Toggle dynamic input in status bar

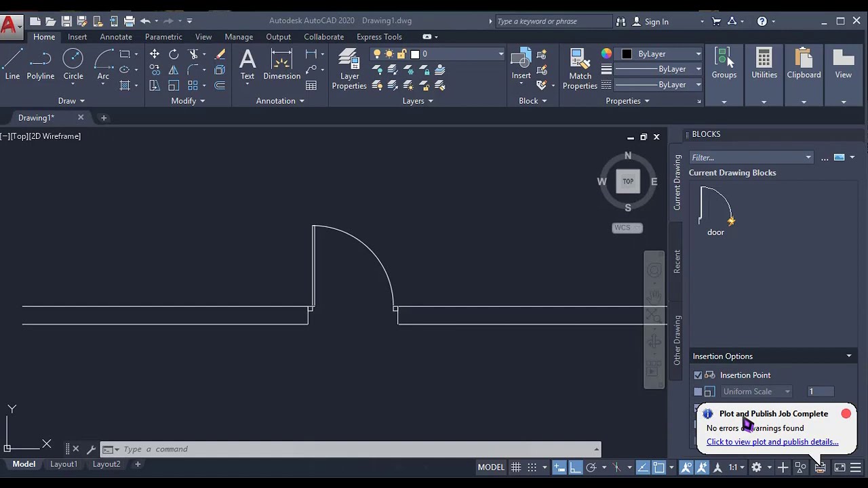click(x=559, y=467)
